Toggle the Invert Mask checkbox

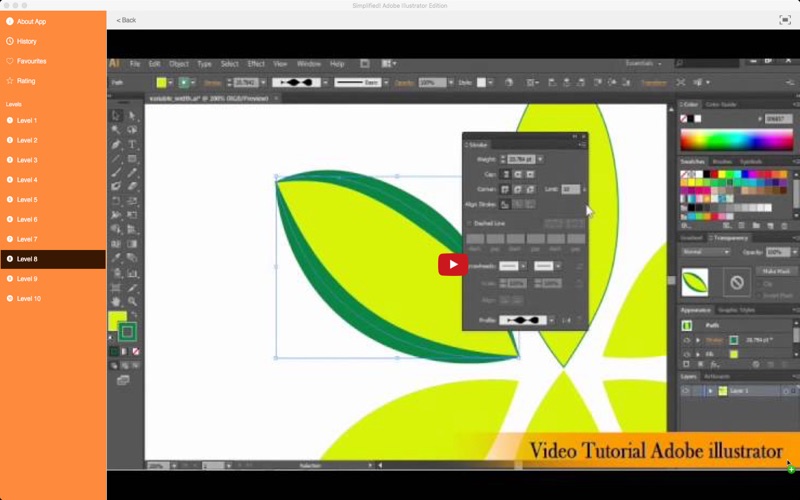pyautogui.click(x=760, y=295)
